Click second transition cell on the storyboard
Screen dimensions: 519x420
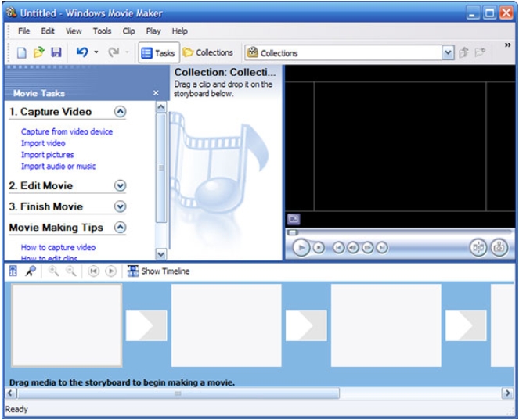coord(306,325)
